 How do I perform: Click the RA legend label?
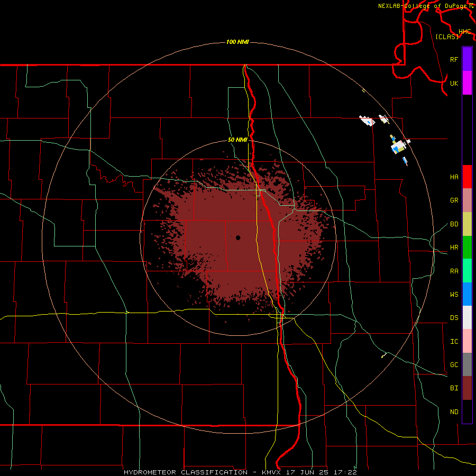tap(454, 271)
